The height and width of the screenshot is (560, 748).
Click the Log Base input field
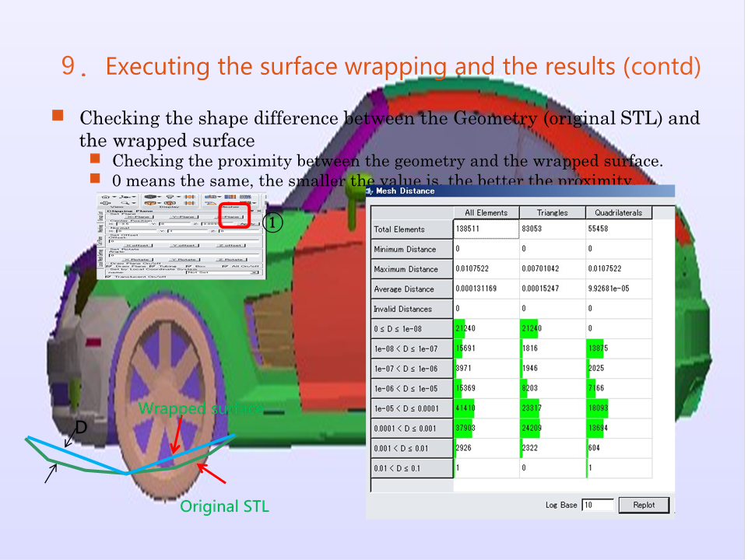tap(597, 505)
